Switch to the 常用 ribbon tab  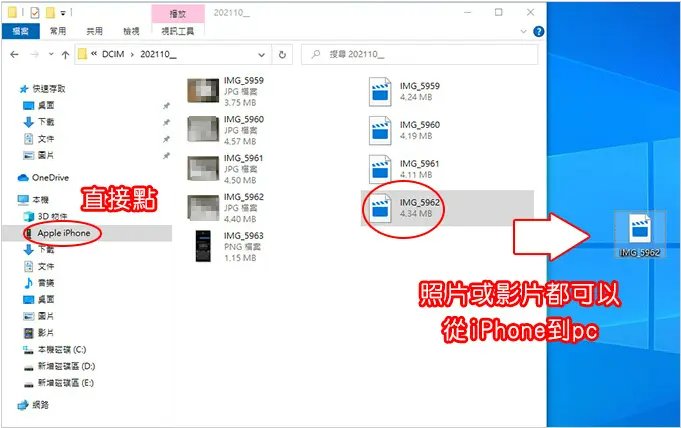tap(58, 31)
